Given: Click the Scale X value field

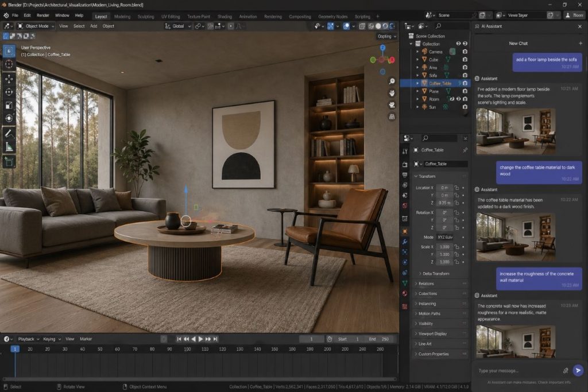Looking at the screenshot, I should point(444,246).
